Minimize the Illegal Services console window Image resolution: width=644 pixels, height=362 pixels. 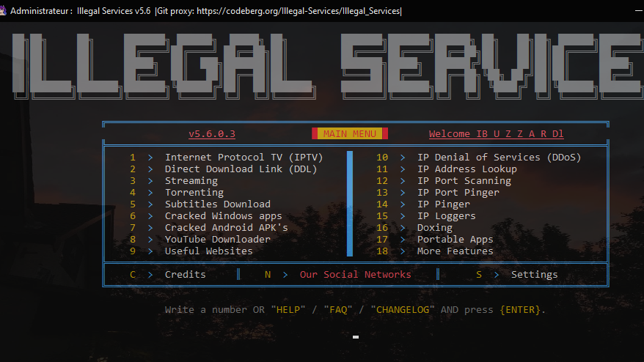point(639,11)
